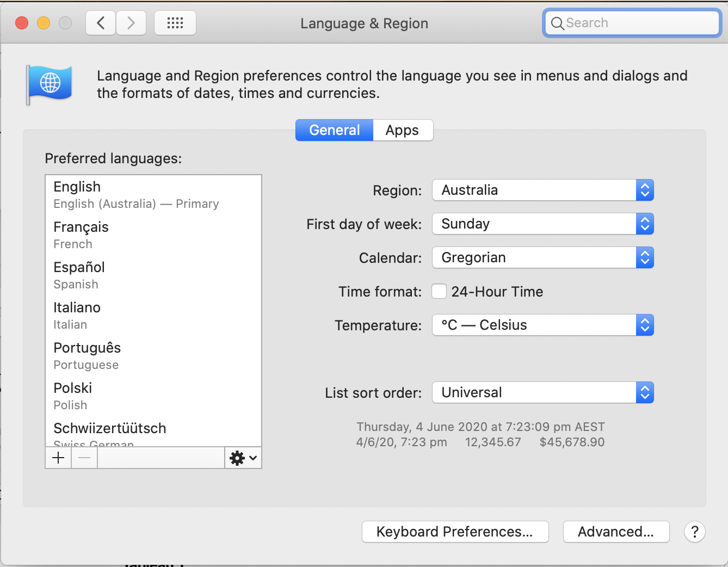Open the List sort order dropdown
This screenshot has height=567, width=728.
click(x=542, y=392)
